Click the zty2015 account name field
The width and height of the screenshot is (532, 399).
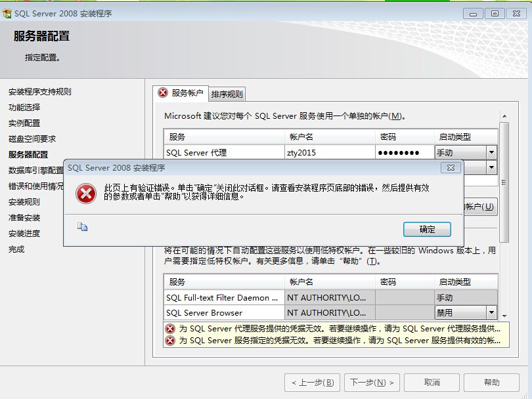pyautogui.click(x=330, y=152)
